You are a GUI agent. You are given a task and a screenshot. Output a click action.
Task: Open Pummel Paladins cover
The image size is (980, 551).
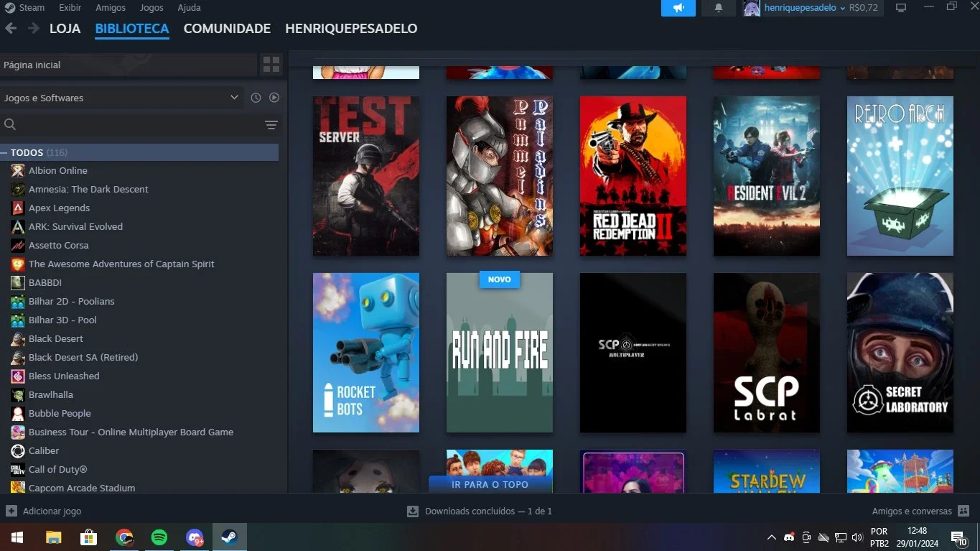500,176
